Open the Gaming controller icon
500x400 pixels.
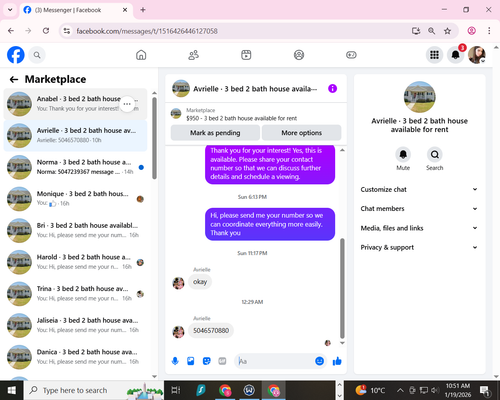[351, 55]
